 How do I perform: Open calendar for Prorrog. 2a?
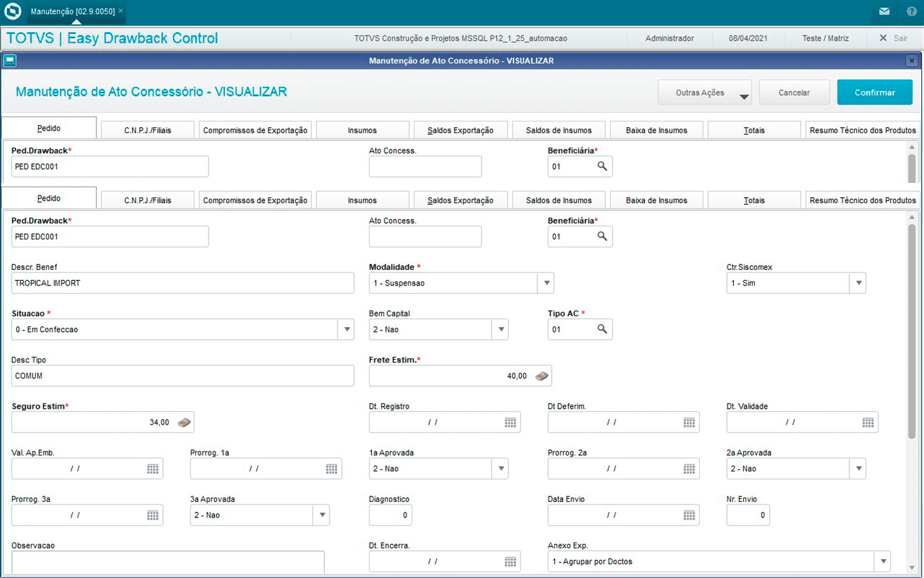coord(689,469)
